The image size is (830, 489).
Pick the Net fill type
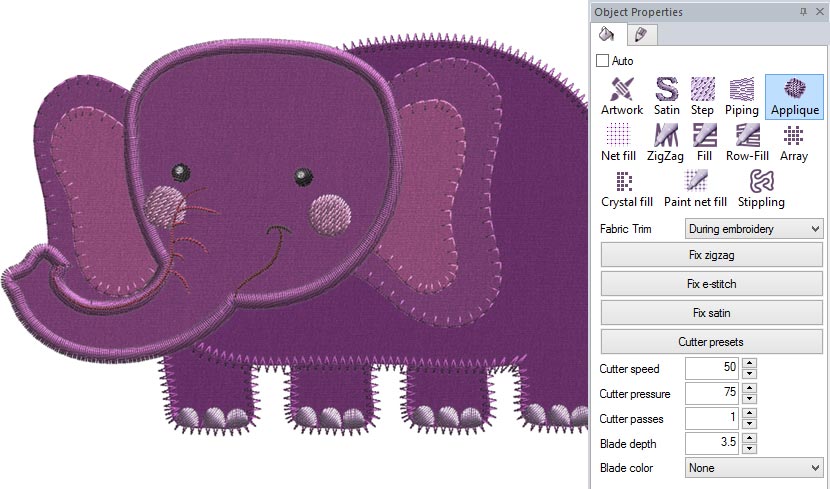point(618,142)
